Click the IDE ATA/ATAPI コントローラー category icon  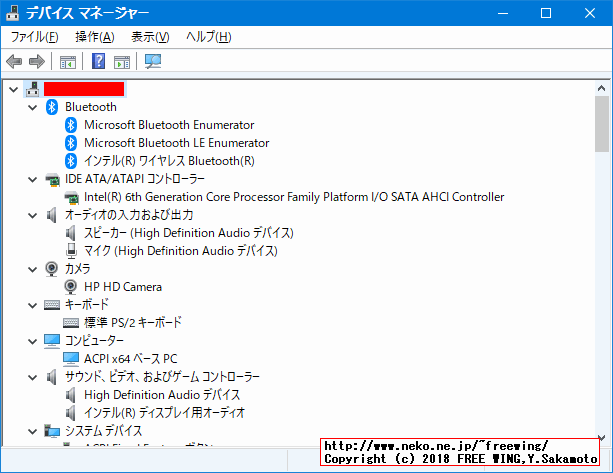tap(52, 179)
